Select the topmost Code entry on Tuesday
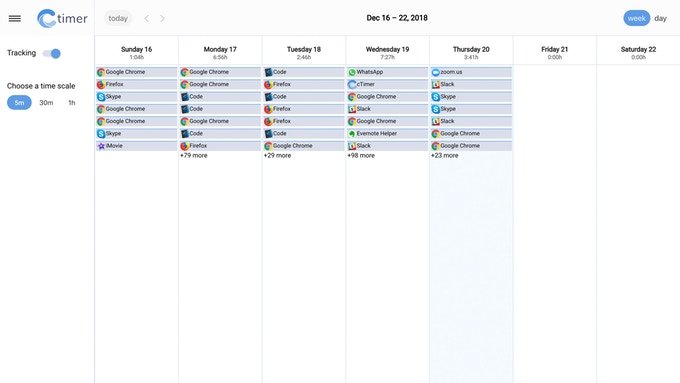Viewport: 680px width, 383px height. pyautogui.click(x=304, y=72)
